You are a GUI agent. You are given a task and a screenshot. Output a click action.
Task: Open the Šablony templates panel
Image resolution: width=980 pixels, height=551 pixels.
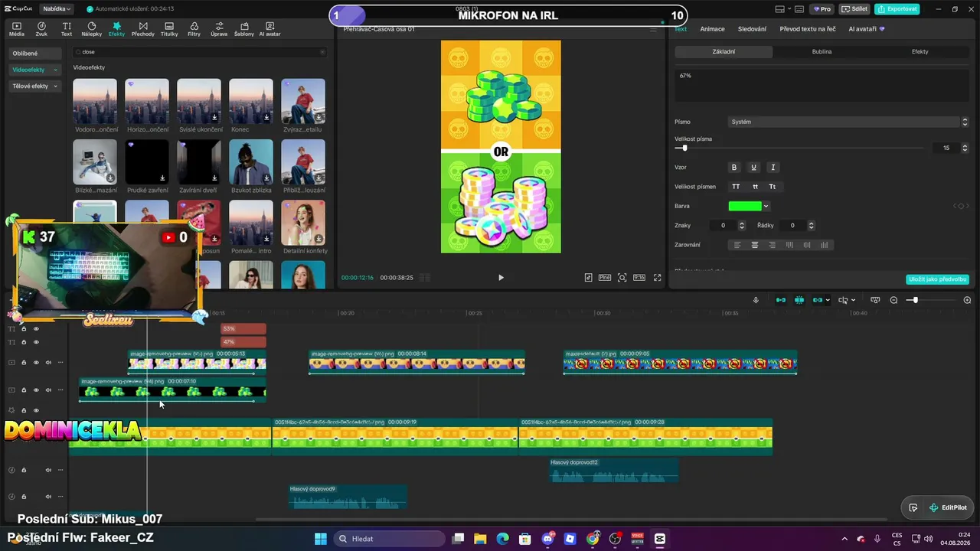coord(244,29)
